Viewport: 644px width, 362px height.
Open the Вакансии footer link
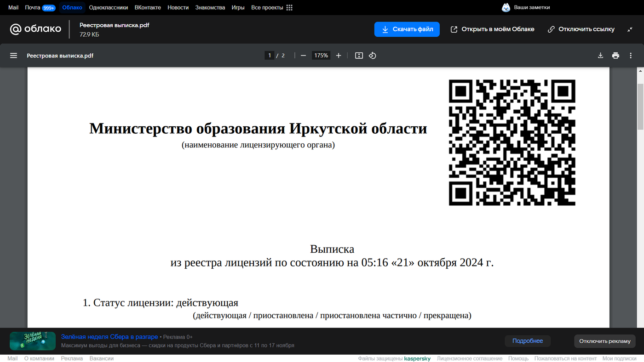point(102,358)
